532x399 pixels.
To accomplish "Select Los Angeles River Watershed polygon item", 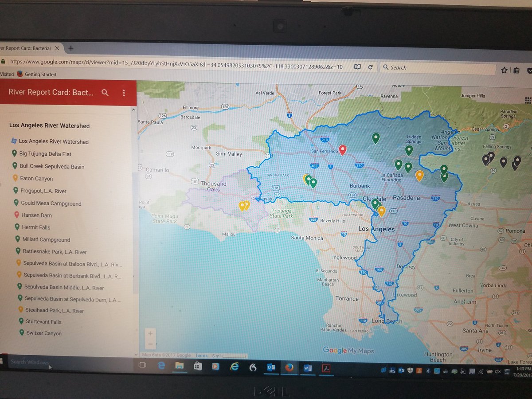I will coord(49,141).
